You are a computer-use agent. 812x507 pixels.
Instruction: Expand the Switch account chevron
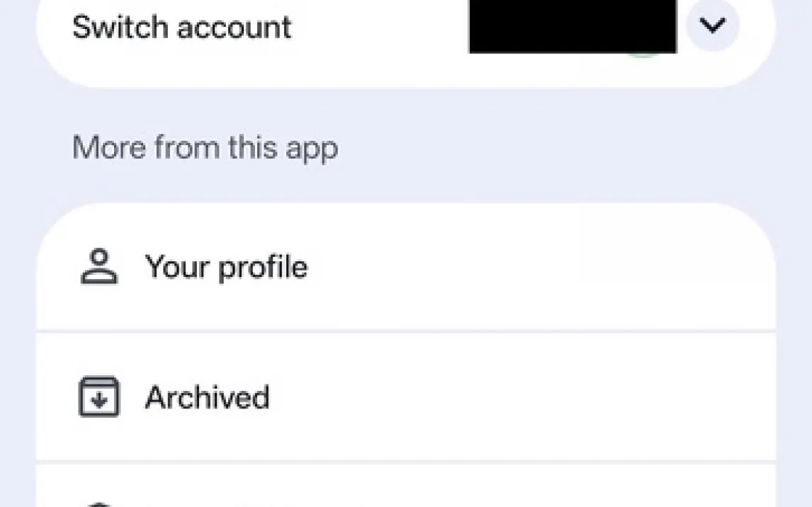(x=712, y=26)
